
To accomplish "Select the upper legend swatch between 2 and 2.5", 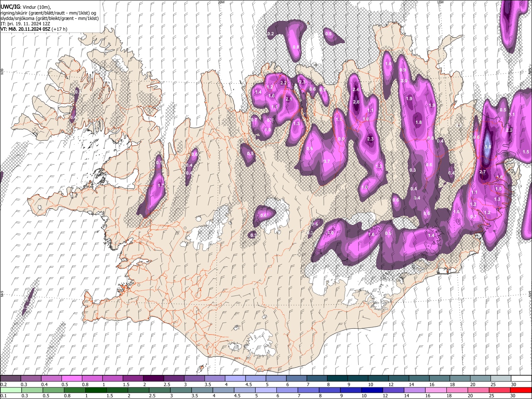I will 153,379.
